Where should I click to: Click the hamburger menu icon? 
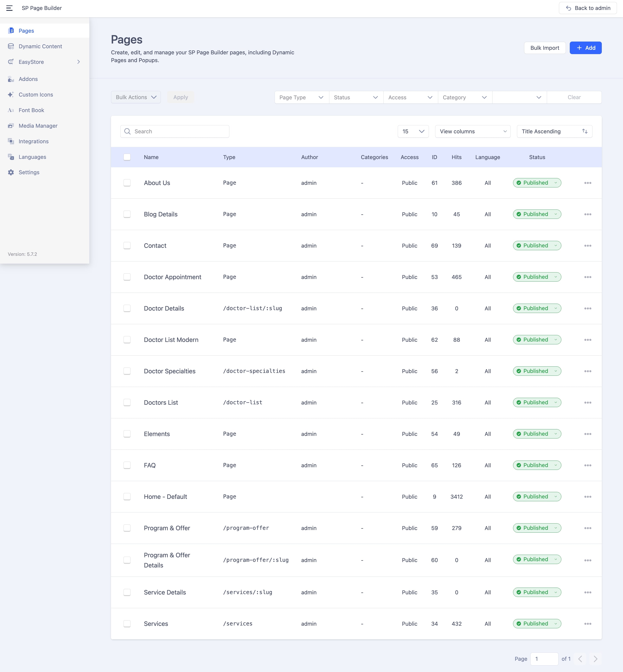coord(10,8)
